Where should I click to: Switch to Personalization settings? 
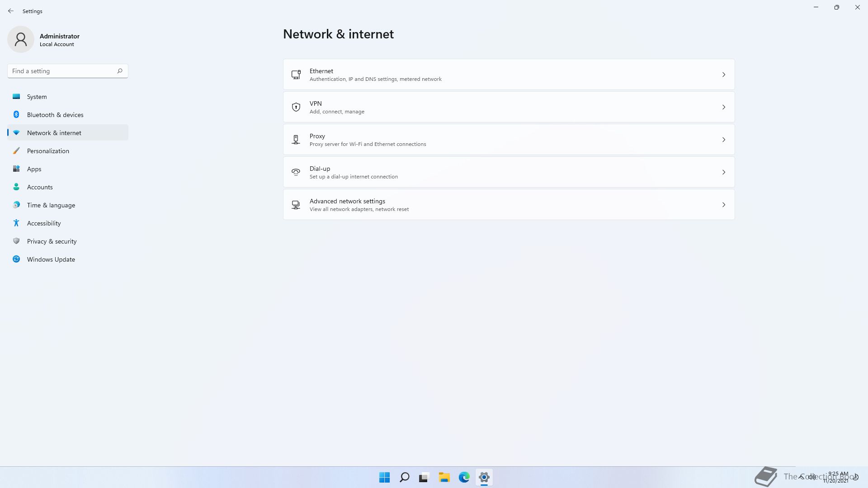48,151
